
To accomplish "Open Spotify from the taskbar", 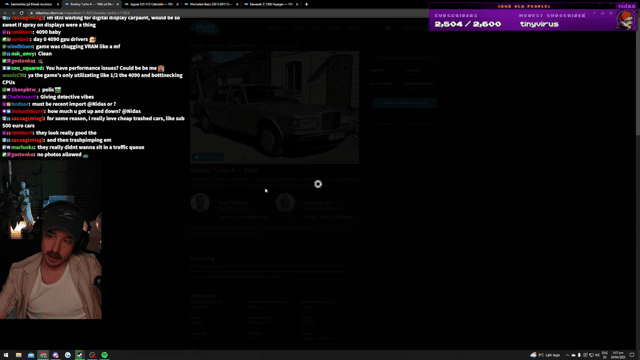I will point(104,355).
